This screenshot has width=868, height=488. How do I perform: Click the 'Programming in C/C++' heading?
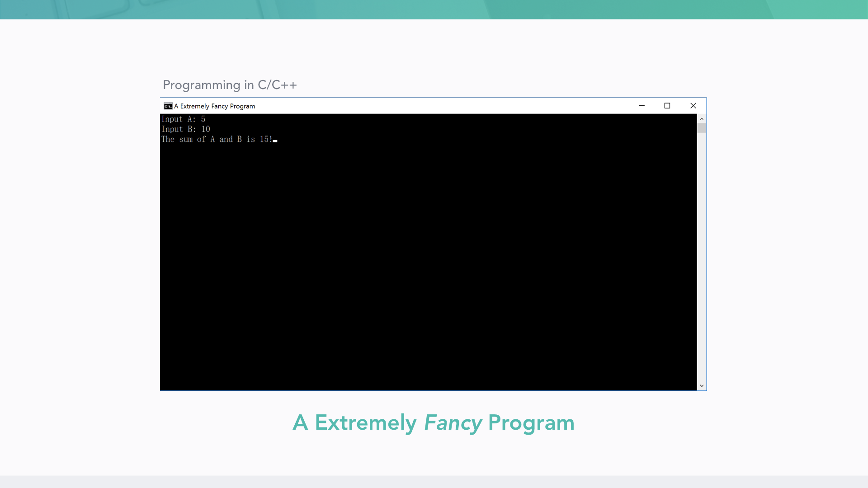pos(230,85)
